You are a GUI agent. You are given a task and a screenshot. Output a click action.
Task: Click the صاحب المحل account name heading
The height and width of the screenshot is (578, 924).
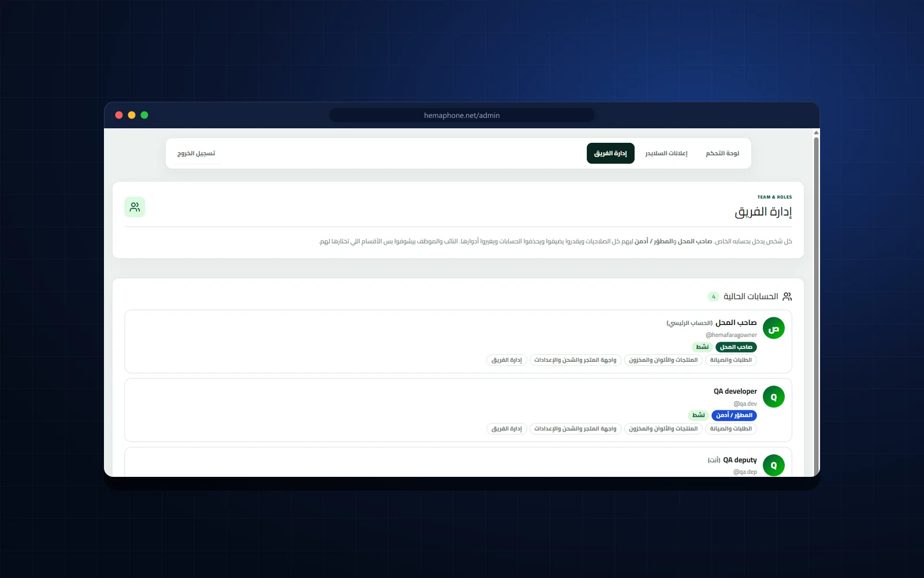736,323
